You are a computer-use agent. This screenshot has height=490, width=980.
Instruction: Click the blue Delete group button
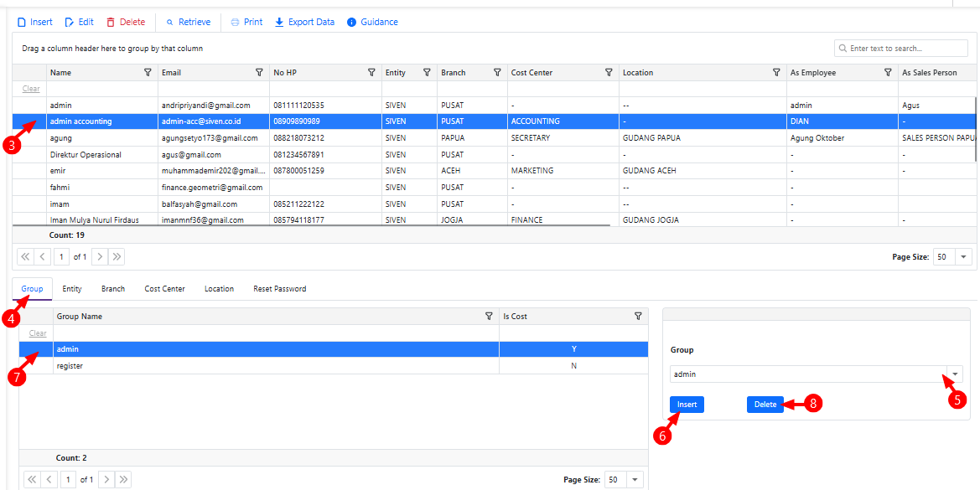click(x=765, y=405)
